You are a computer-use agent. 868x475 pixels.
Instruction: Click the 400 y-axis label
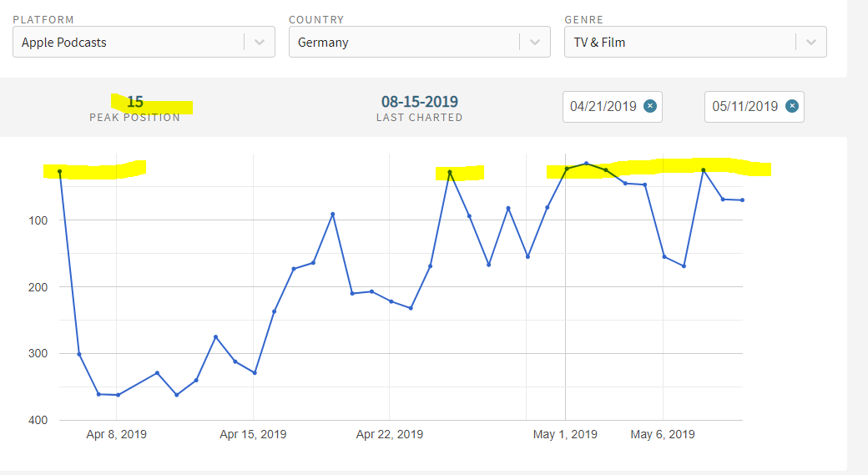point(38,420)
